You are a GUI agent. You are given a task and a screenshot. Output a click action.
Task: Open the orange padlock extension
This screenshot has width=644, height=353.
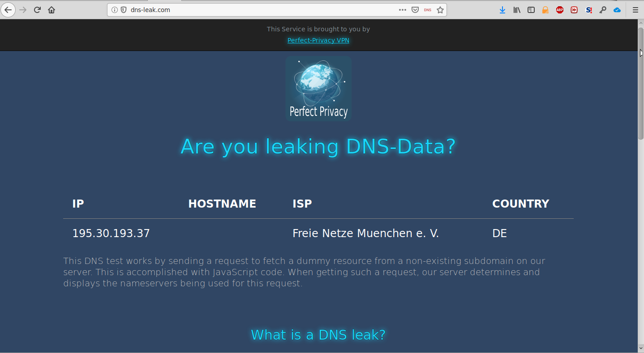point(545,10)
